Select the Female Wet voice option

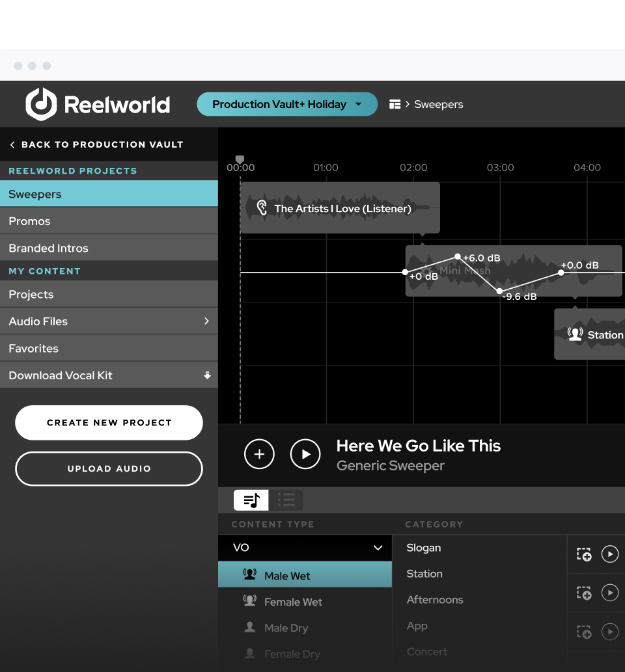(305, 601)
